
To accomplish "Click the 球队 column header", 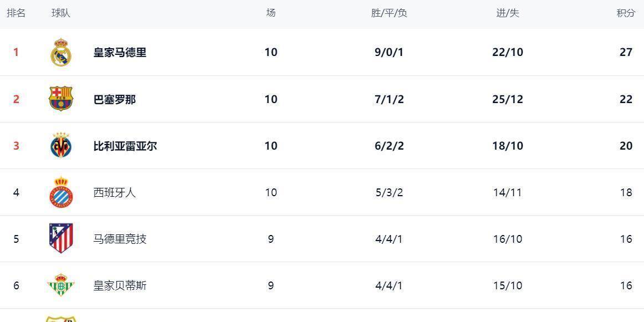I will [61, 13].
